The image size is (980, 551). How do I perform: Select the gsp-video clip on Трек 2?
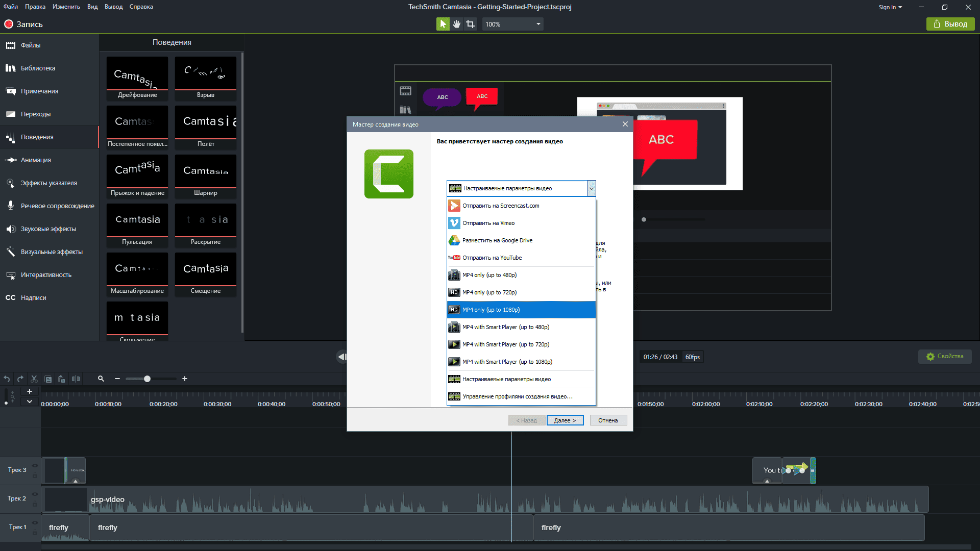pos(485,499)
